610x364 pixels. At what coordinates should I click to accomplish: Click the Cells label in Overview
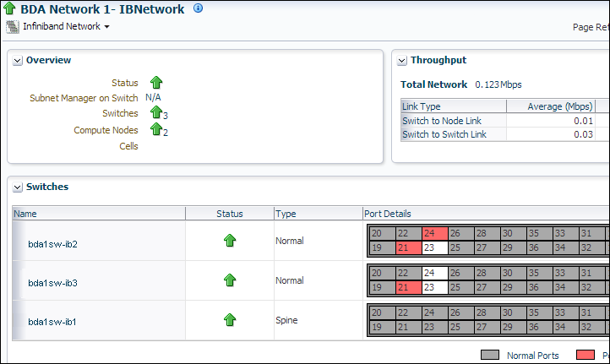(128, 146)
